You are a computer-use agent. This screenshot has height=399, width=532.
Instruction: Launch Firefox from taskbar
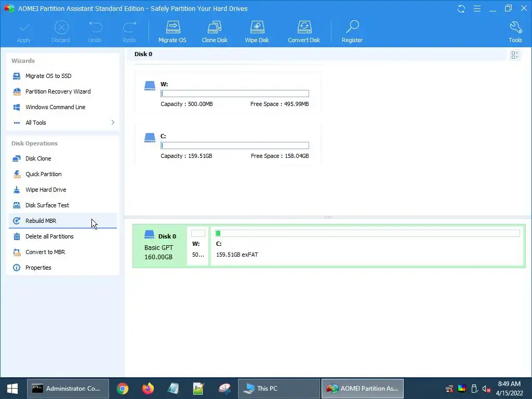pos(148,389)
